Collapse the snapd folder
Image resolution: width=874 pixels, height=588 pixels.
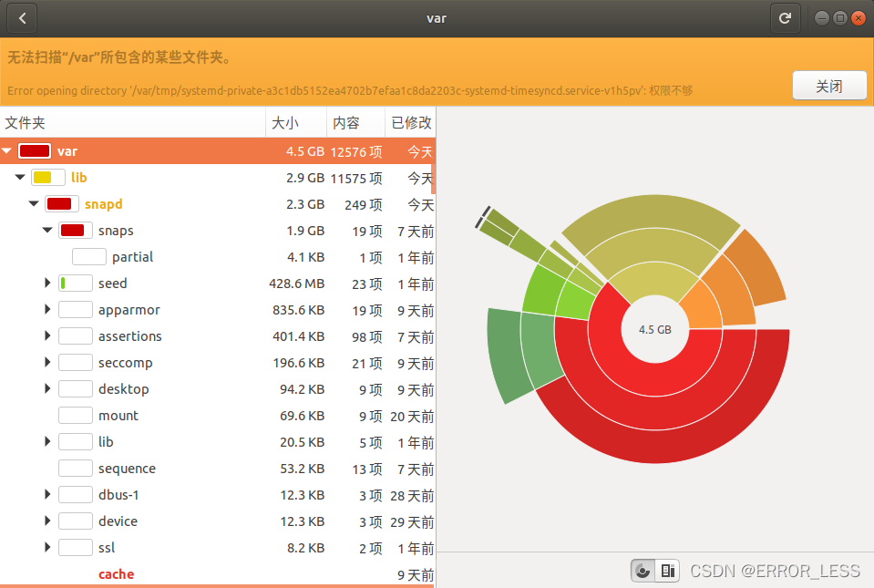34,203
